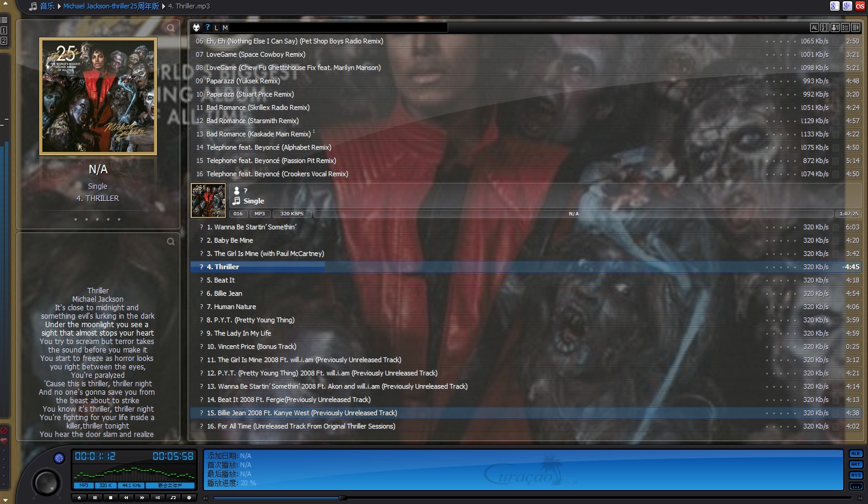The image size is (868, 504).
Task: Skip to the next track
Action: 142,497
